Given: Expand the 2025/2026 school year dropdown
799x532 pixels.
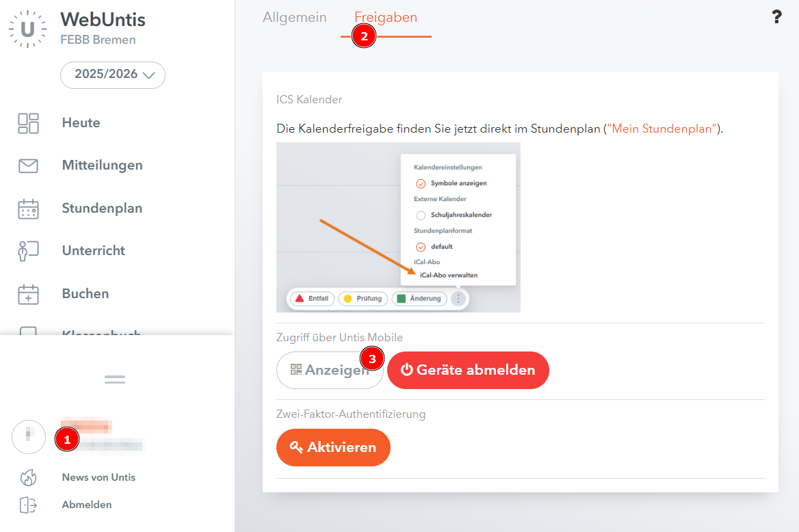Looking at the screenshot, I should coord(113,75).
